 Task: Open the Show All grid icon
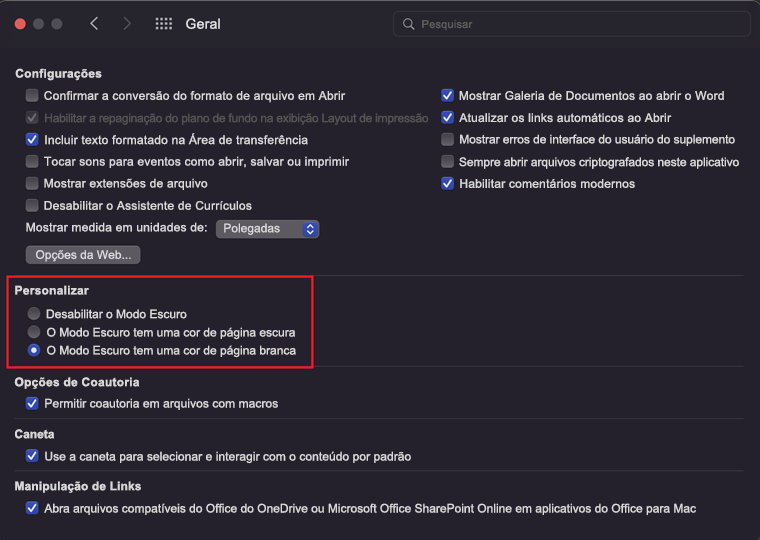coord(164,23)
